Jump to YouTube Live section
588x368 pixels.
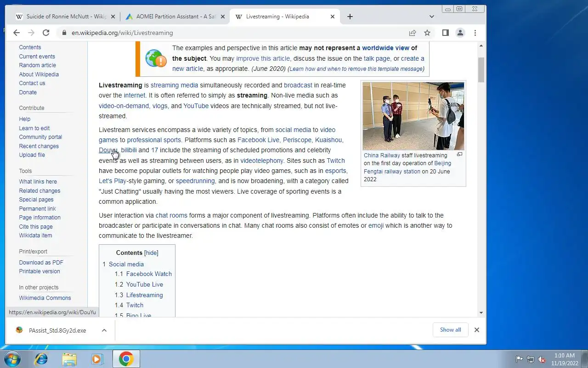145,284
